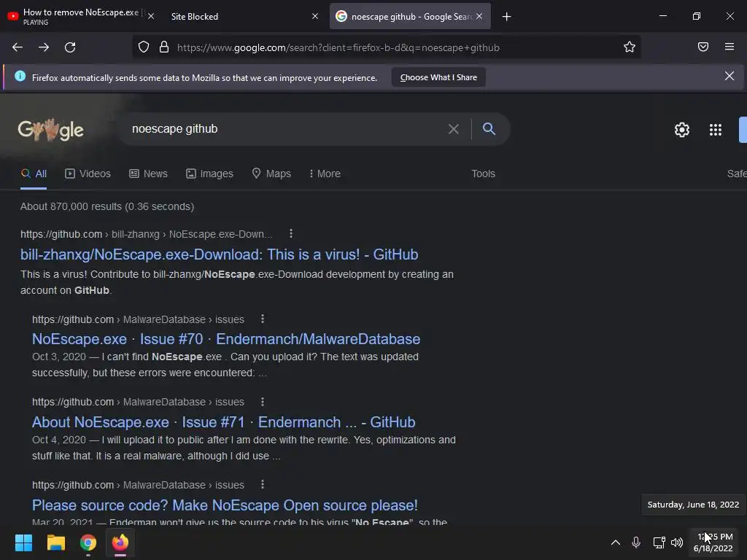Open the taskbar clock and date
747x560 pixels.
pos(713,542)
